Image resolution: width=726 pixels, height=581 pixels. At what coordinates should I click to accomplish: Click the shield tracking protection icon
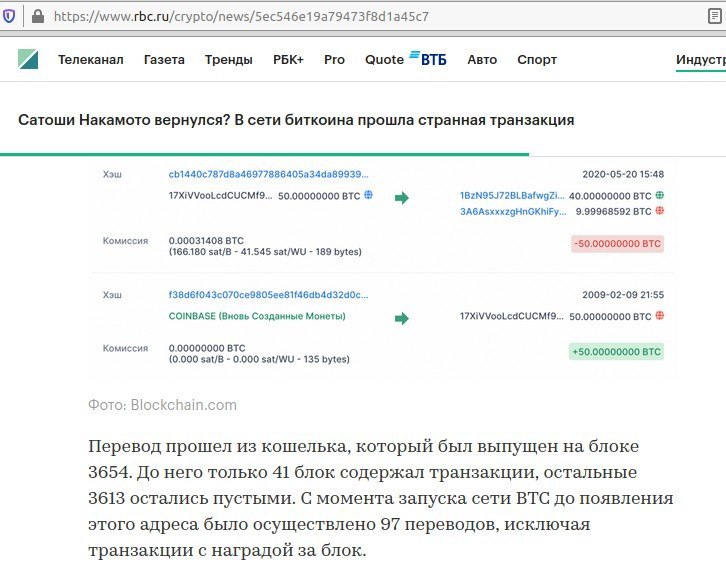point(9,17)
